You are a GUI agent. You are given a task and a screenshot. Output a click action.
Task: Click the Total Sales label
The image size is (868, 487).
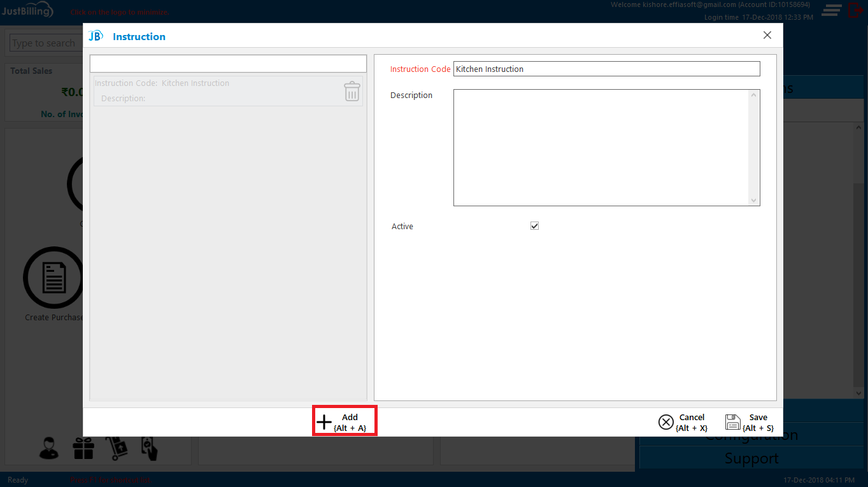coord(31,71)
